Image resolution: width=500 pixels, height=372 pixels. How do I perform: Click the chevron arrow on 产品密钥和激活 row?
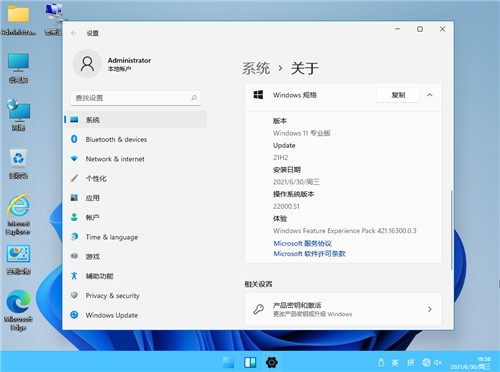click(430, 309)
